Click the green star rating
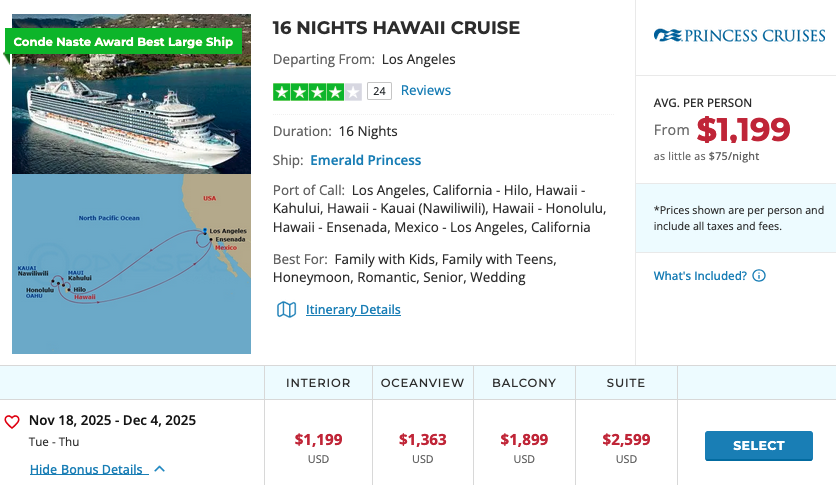836x485 pixels. (317, 92)
